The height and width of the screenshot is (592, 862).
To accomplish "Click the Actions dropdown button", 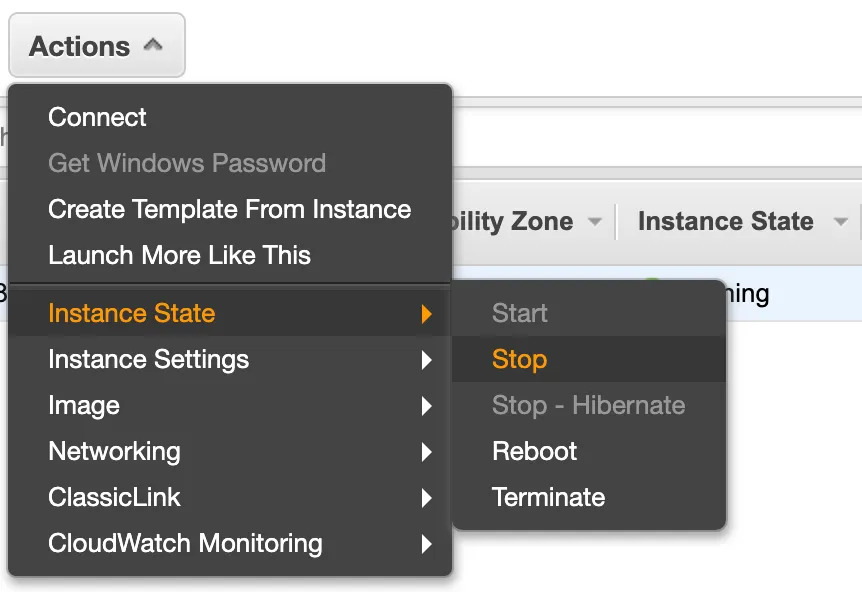I will 96,46.
